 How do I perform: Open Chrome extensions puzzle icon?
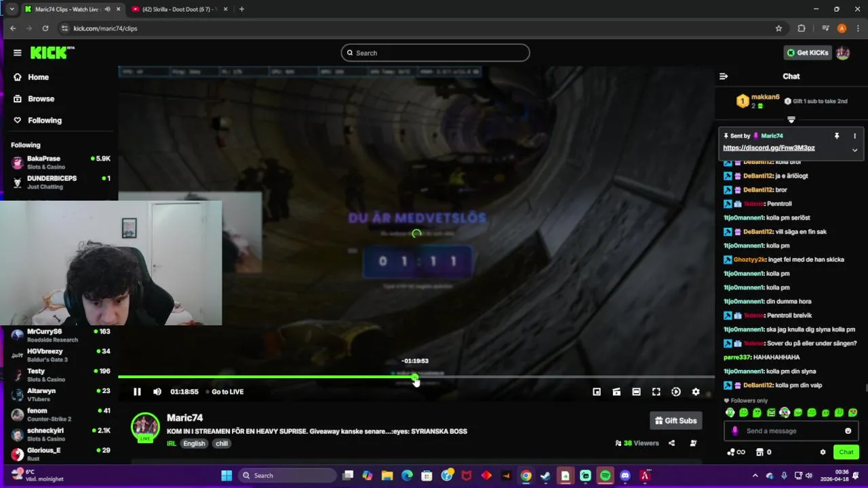pyautogui.click(x=802, y=28)
